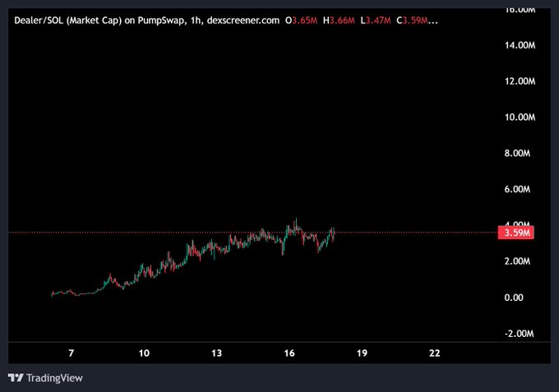Click date label '19' on time axis

[x=362, y=353]
